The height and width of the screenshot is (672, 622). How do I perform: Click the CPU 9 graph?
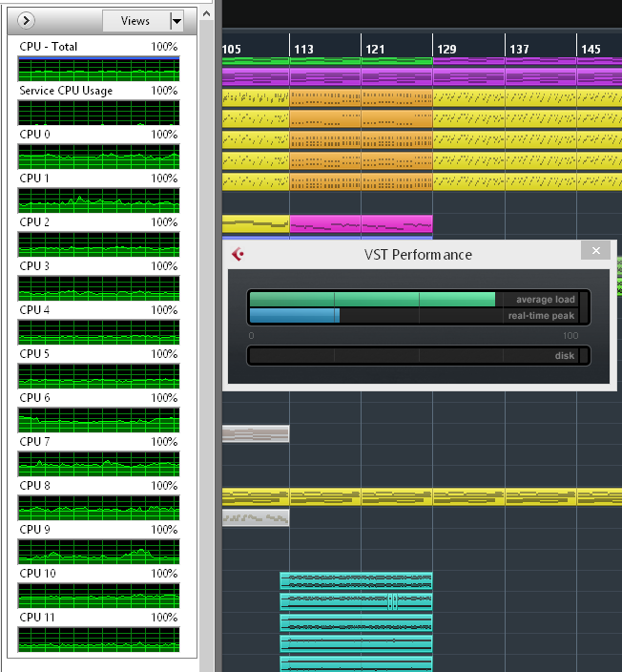pyautogui.click(x=98, y=552)
